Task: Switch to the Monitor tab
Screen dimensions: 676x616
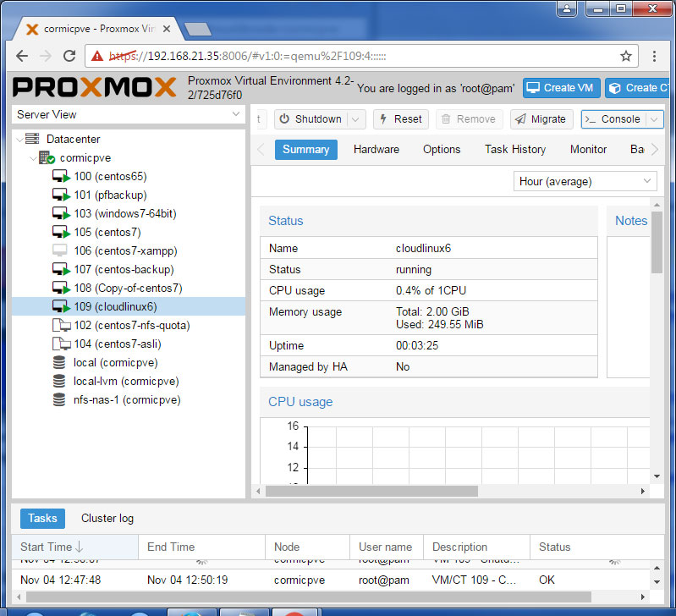Action: click(589, 150)
